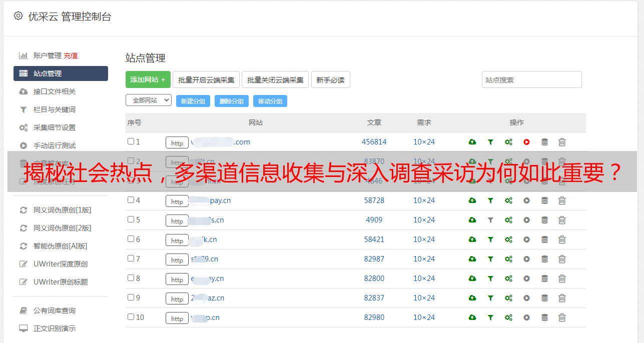The height and width of the screenshot is (343, 644).
Task: Click http button in row 10
Action: pos(177,318)
